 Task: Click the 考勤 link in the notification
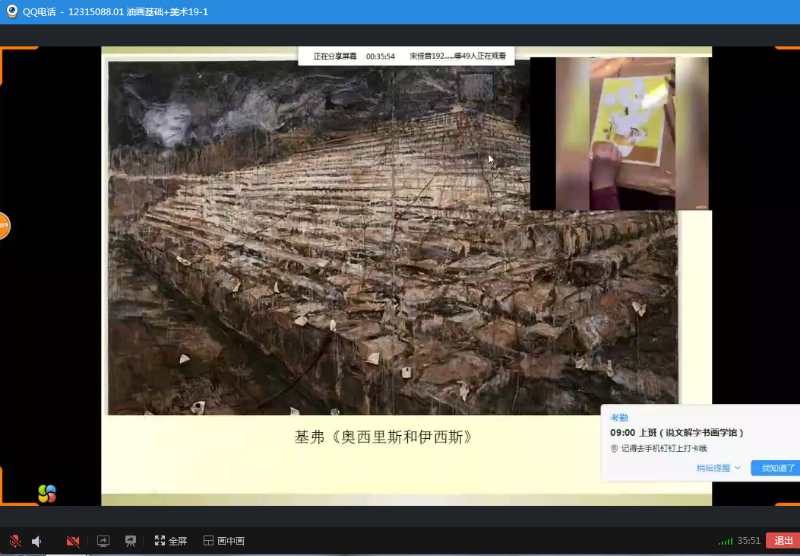point(619,417)
